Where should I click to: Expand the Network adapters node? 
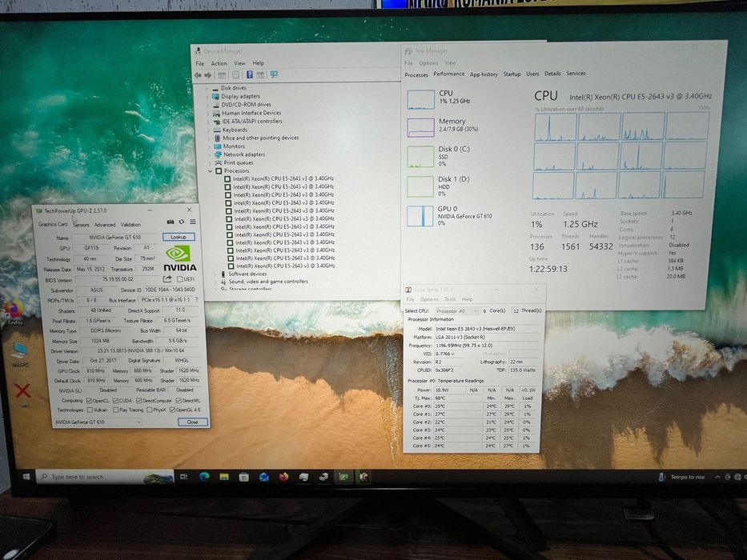tap(210, 154)
